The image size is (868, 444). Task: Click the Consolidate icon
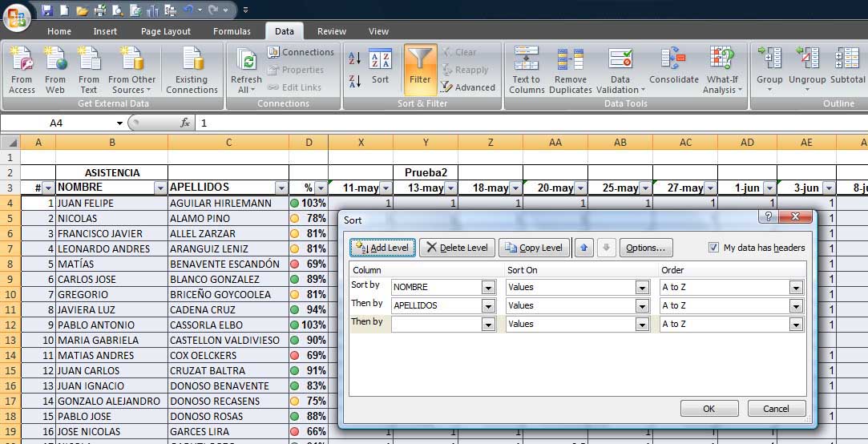point(673,69)
